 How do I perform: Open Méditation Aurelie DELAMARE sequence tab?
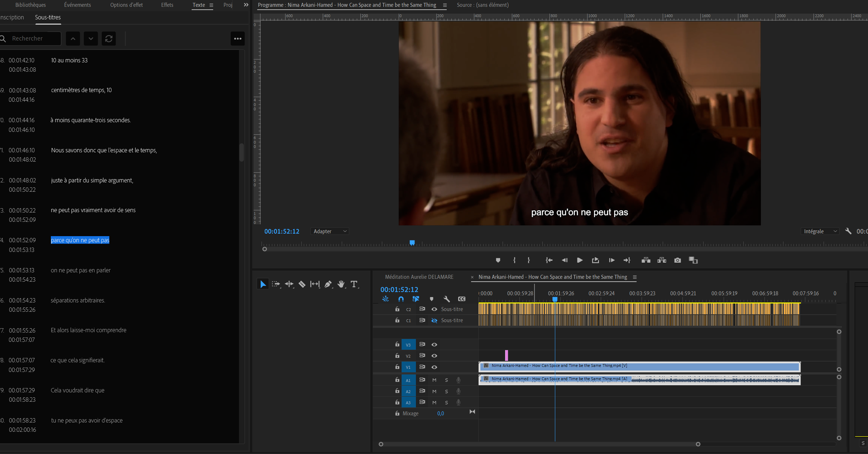coord(419,277)
